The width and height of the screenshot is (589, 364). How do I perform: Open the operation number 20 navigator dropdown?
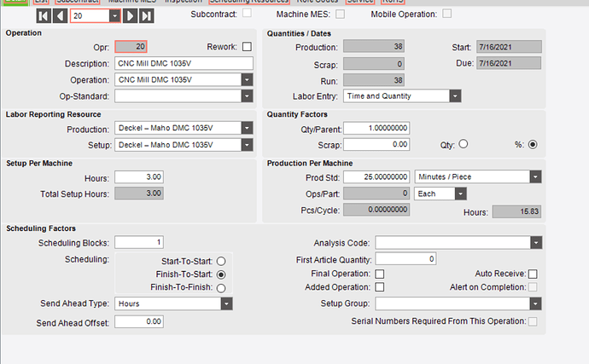click(115, 15)
